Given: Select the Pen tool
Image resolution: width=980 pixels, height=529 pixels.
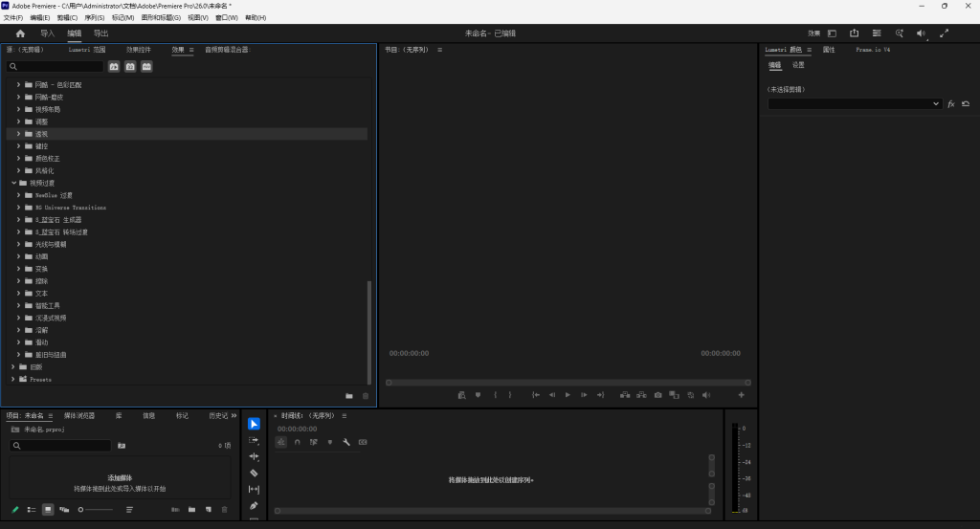Looking at the screenshot, I should [254, 505].
